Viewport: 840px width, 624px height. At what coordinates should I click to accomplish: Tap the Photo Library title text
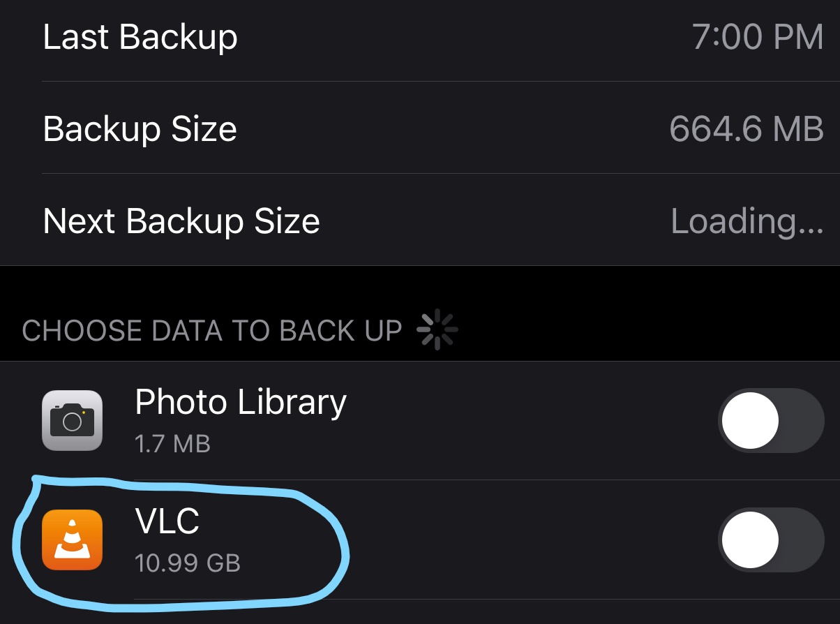click(240, 402)
